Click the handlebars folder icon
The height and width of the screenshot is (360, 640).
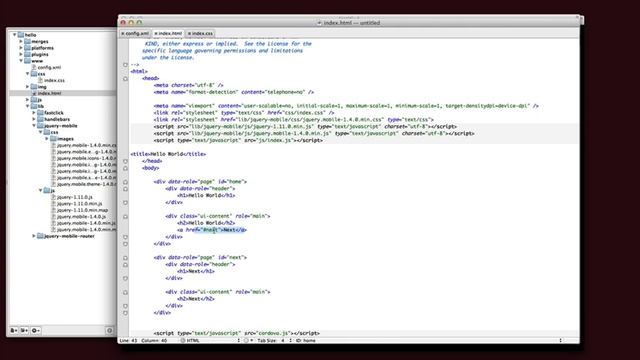point(40,119)
